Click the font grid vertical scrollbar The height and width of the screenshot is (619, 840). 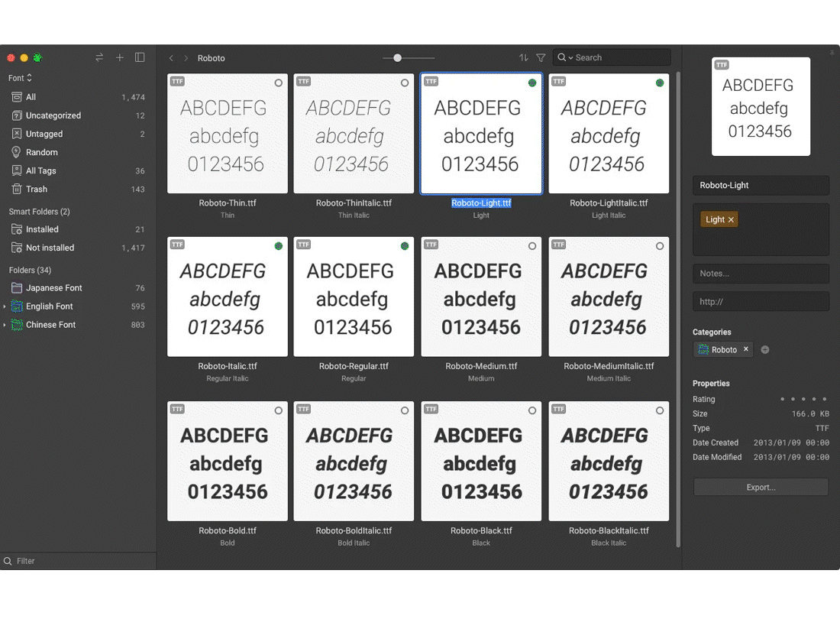click(x=678, y=309)
